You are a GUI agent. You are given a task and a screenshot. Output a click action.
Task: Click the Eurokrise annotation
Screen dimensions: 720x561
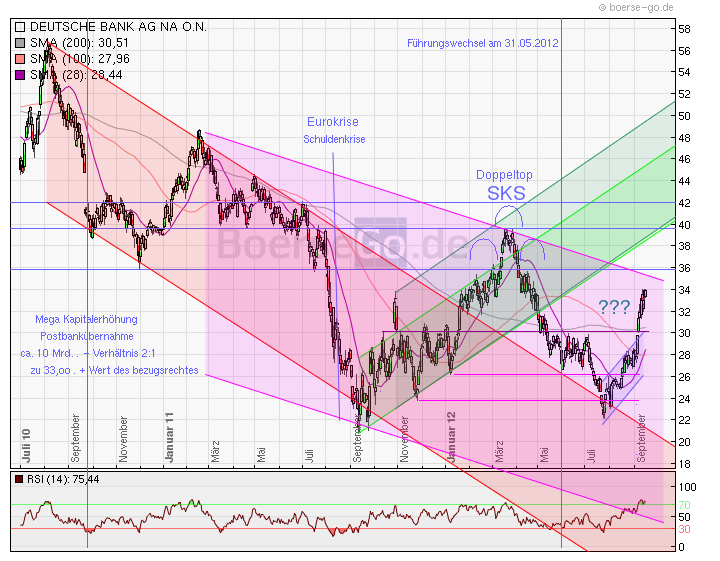(332, 122)
